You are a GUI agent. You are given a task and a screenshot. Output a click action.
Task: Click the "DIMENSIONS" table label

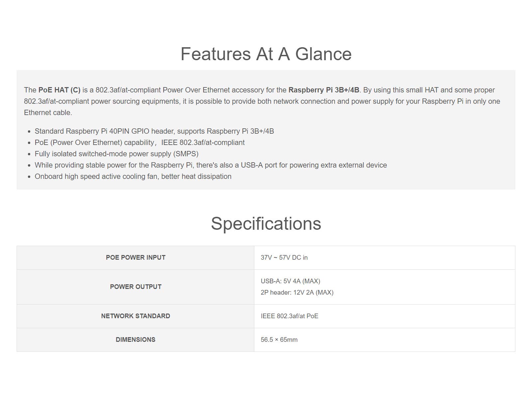(x=136, y=340)
